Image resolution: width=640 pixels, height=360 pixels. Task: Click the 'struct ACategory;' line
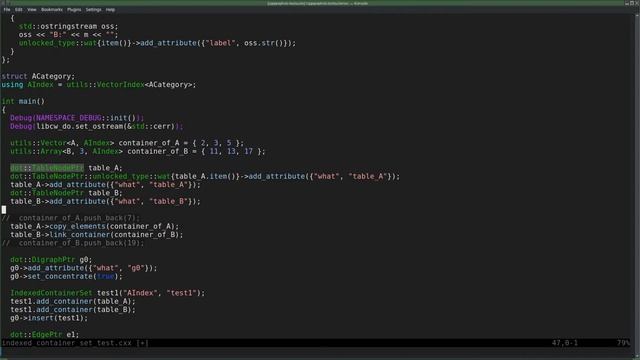[38, 76]
